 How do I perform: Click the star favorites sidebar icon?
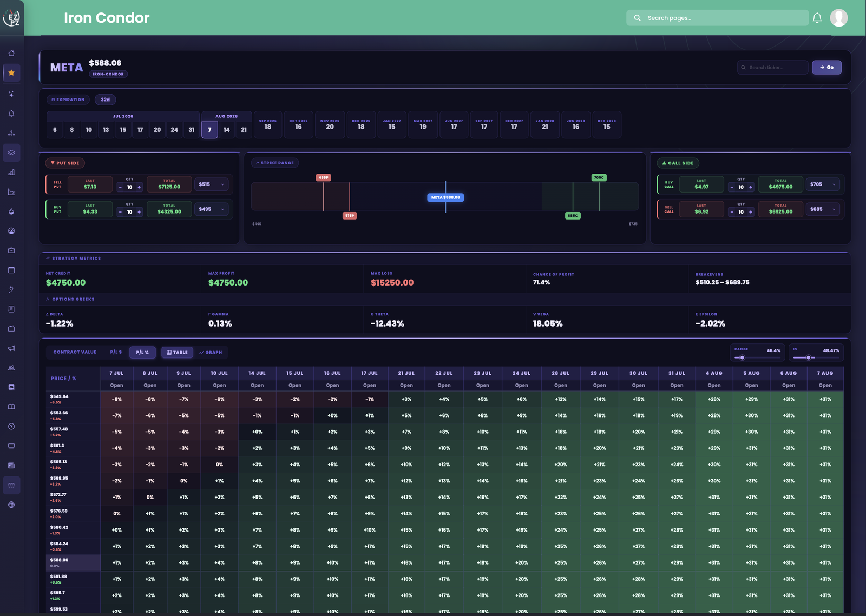[x=11, y=72]
